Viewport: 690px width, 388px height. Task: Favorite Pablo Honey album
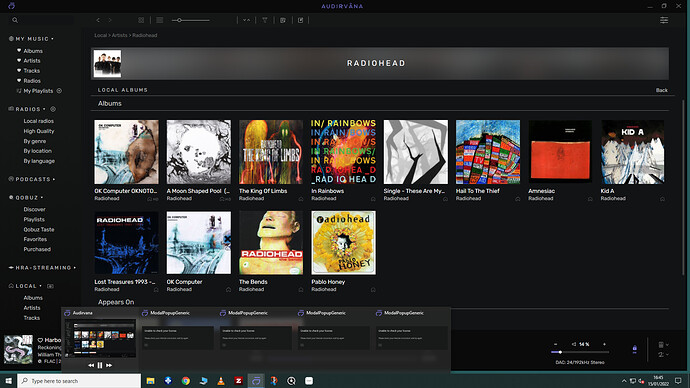click(x=373, y=290)
